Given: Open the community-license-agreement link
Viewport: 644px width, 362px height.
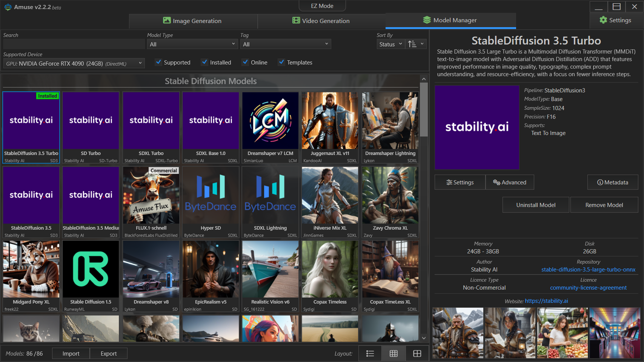Looking at the screenshot, I should [588, 288].
